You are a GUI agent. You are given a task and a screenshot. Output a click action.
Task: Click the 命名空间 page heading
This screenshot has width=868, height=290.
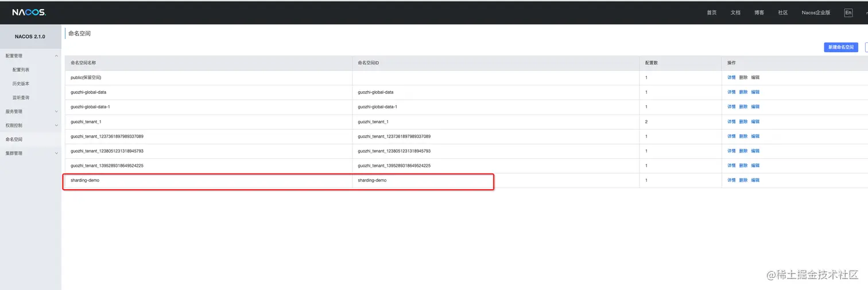(x=79, y=33)
